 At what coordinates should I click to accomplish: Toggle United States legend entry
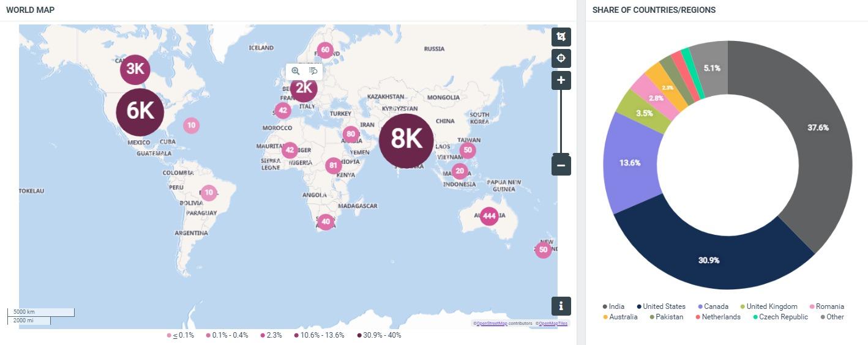660,306
